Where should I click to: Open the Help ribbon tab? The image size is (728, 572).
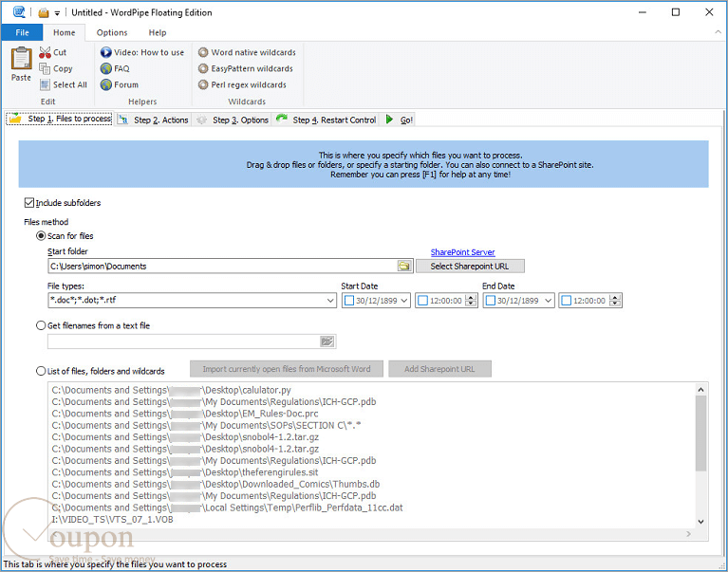click(x=158, y=32)
